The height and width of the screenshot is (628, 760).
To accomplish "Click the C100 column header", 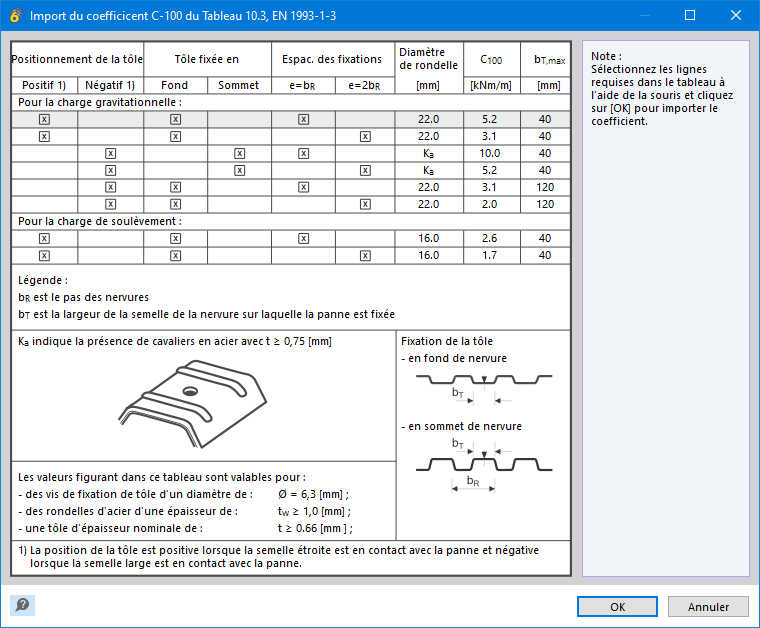I will pos(491,60).
